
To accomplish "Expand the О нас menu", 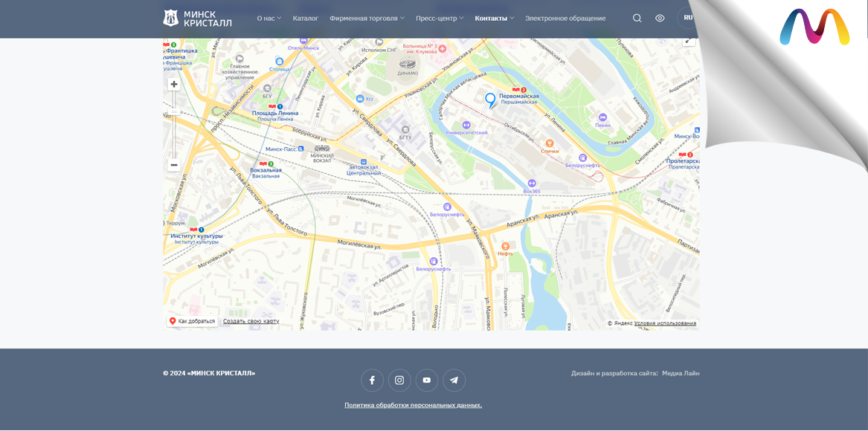I will (x=269, y=19).
